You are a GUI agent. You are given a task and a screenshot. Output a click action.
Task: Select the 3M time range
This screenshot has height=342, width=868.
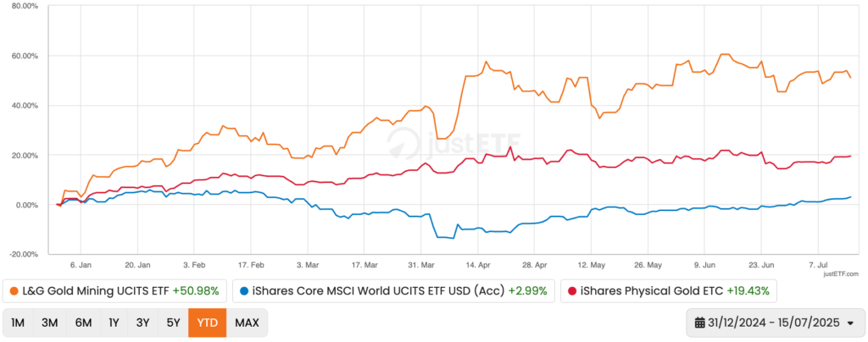(50, 323)
